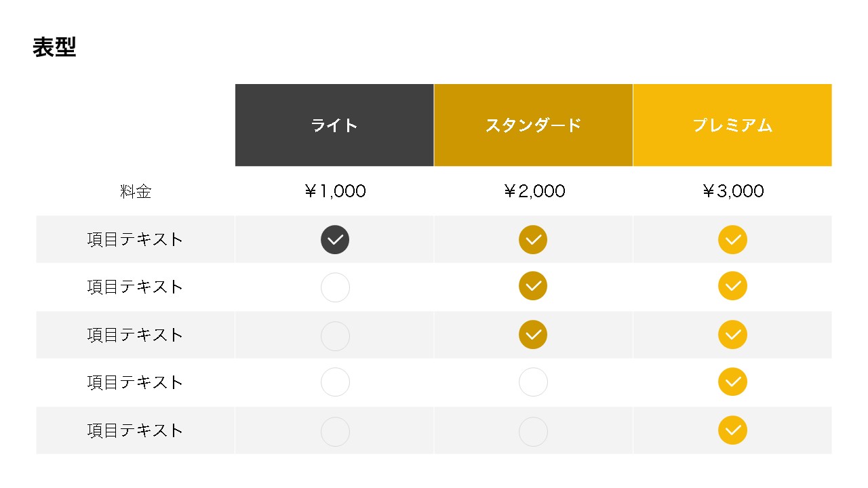Select the スタンダード plan header
The width and height of the screenshot is (868, 488).
click(533, 125)
